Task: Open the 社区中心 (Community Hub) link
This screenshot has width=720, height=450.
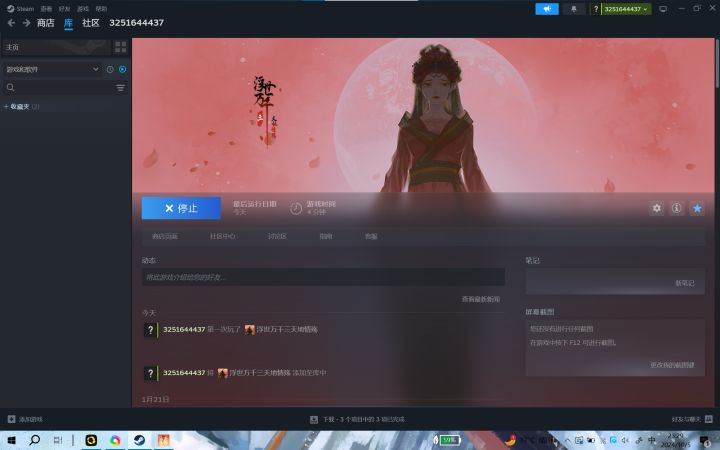Action: (x=222, y=236)
